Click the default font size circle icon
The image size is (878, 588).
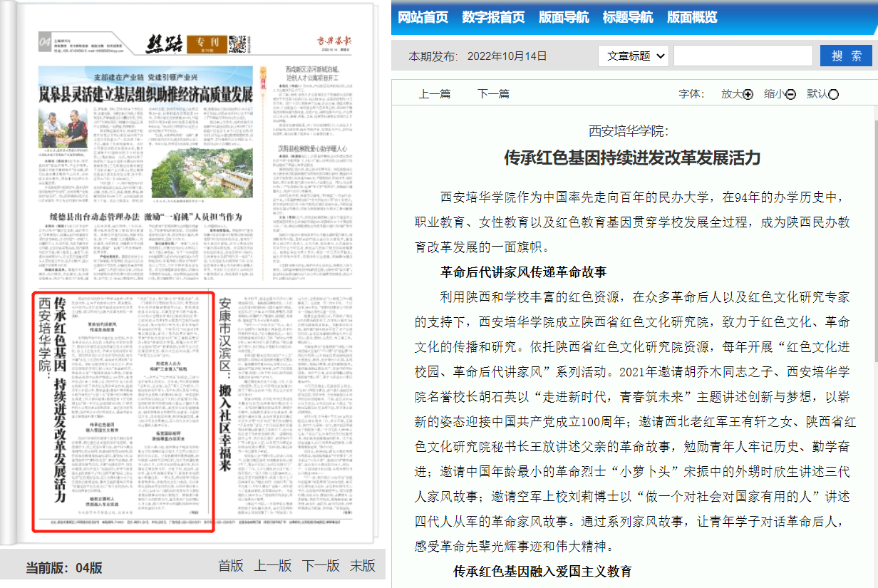point(833,94)
